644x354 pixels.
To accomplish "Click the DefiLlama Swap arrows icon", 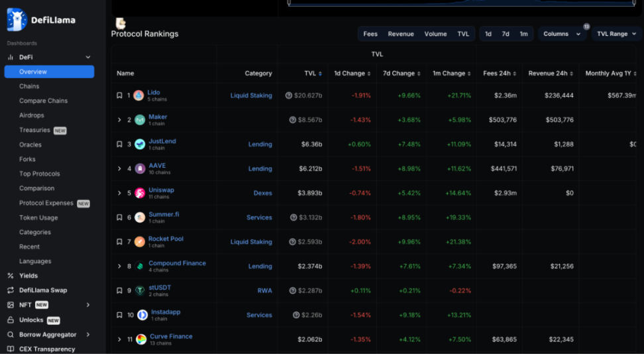I will (x=11, y=290).
